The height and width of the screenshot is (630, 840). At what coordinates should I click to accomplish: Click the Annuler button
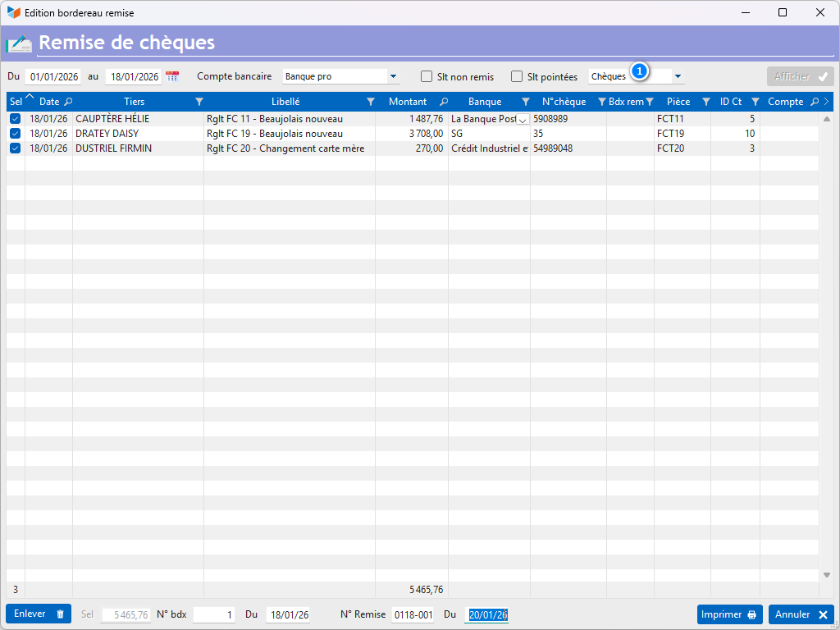point(801,614)
